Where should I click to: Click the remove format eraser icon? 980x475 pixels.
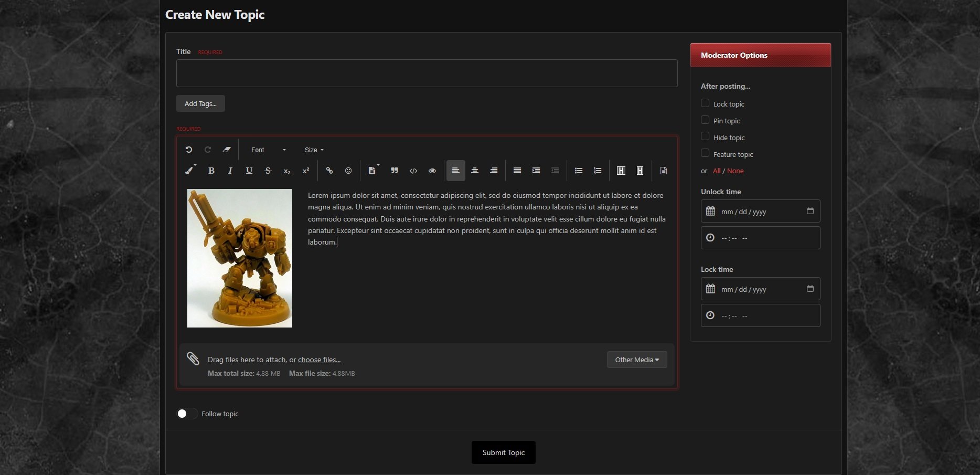tap(227, 150)
